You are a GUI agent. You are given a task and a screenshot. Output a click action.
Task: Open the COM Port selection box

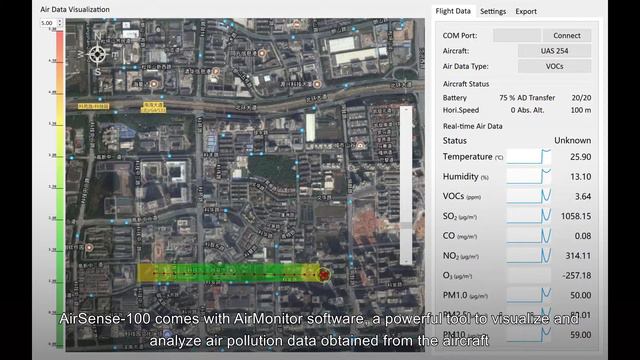coord(517,36)
